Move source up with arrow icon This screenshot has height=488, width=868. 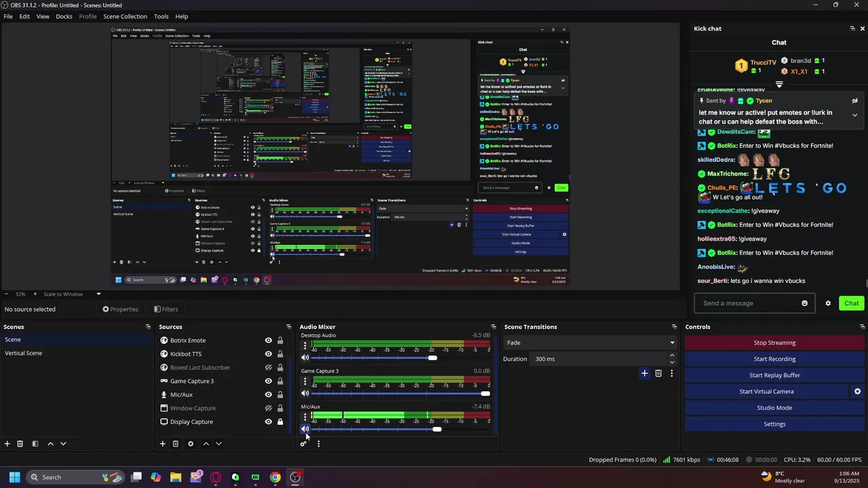pos(205,444)
